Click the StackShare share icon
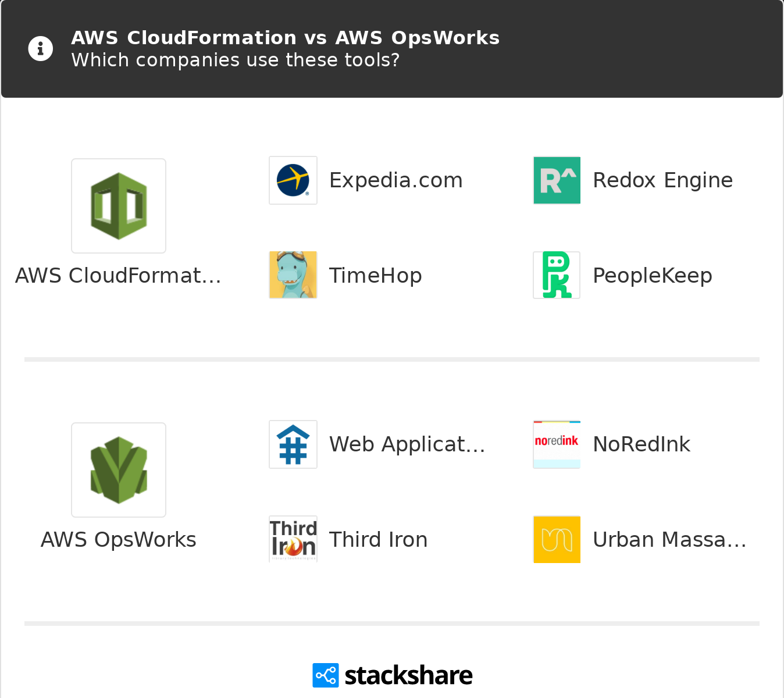784x698 pixels. pyautogui.click(x=326, y=675)
